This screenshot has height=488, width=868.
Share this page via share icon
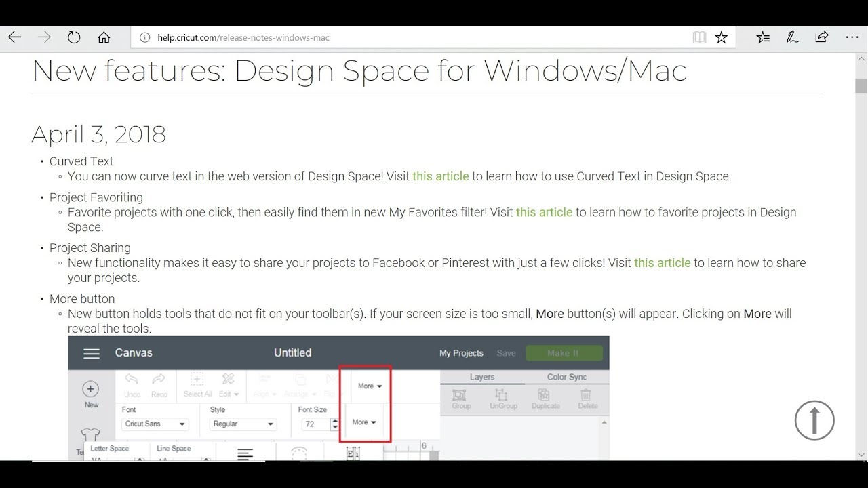pyautogui.click(x=822, y=37)
